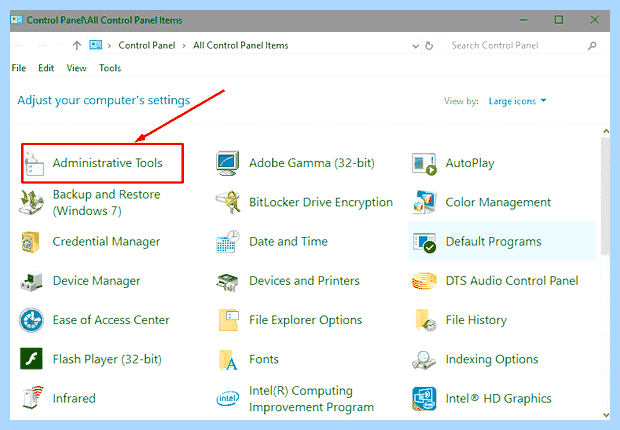Expand the address bar history dropdown

pos(416,46)
